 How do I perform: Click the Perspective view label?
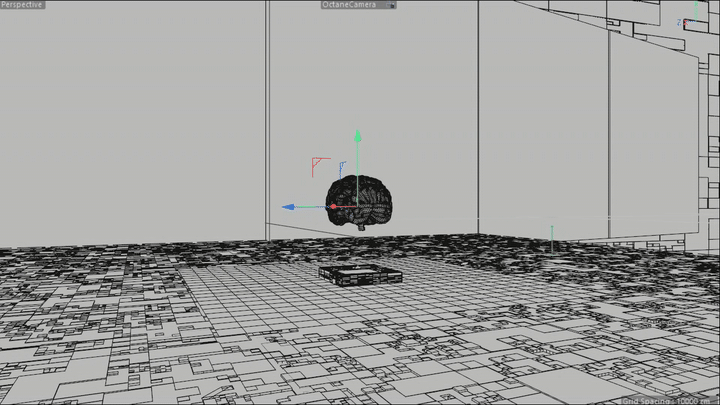[22, 5]
